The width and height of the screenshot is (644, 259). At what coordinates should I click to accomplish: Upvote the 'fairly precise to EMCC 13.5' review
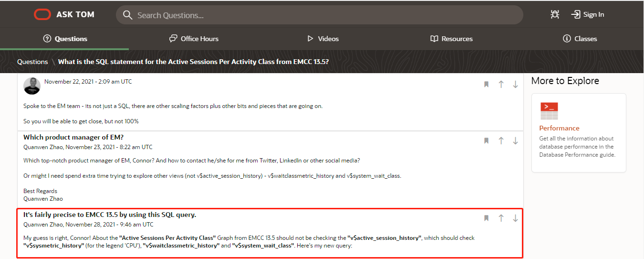click(x=501, y=218)
